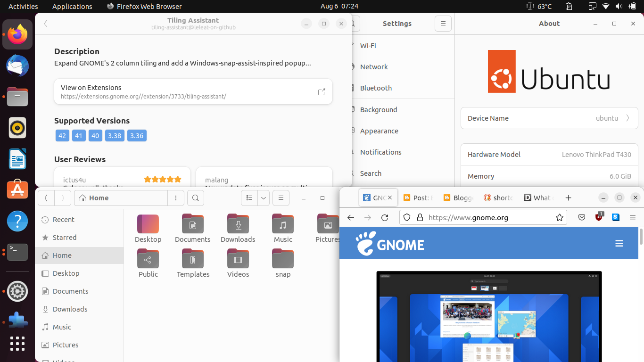Open the GNOME website hamburger menu

click(619, 243)
